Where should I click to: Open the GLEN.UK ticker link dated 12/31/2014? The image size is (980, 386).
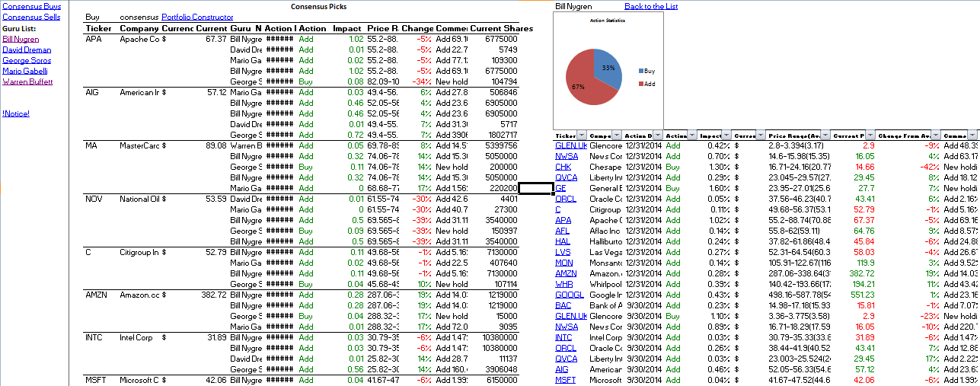click(x=571, y=145)
